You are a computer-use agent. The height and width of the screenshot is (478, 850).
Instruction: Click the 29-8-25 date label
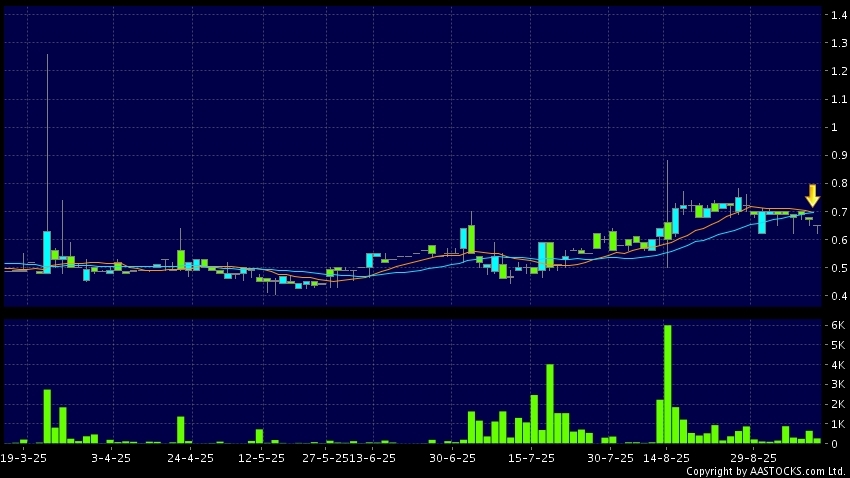753,458
